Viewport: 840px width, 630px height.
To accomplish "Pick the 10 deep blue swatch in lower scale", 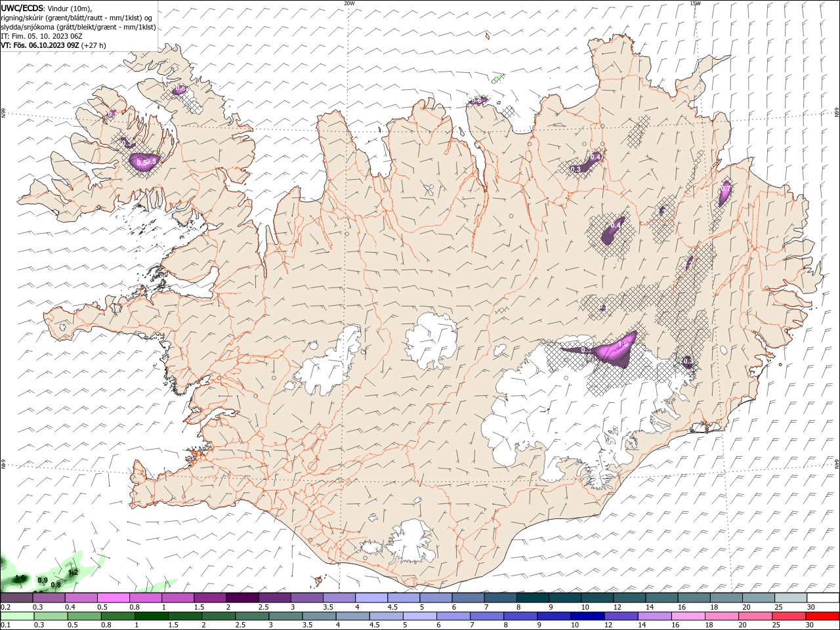I will 588,616.
